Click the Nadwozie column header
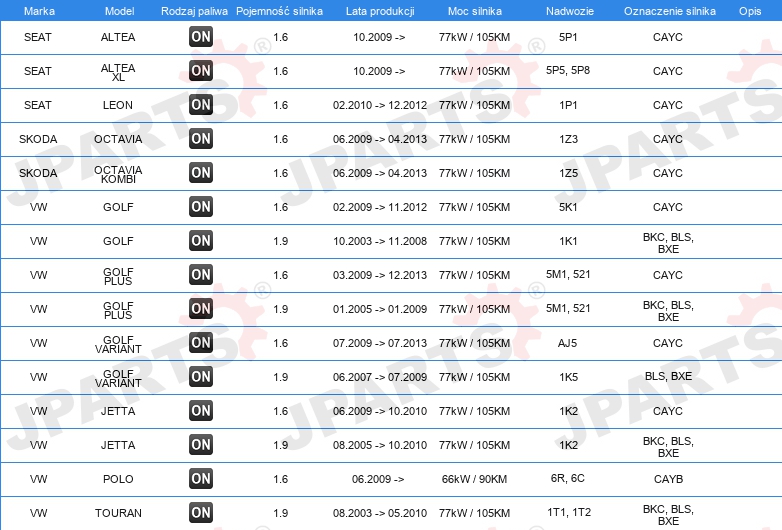782x530 pixels. [570, 11]
